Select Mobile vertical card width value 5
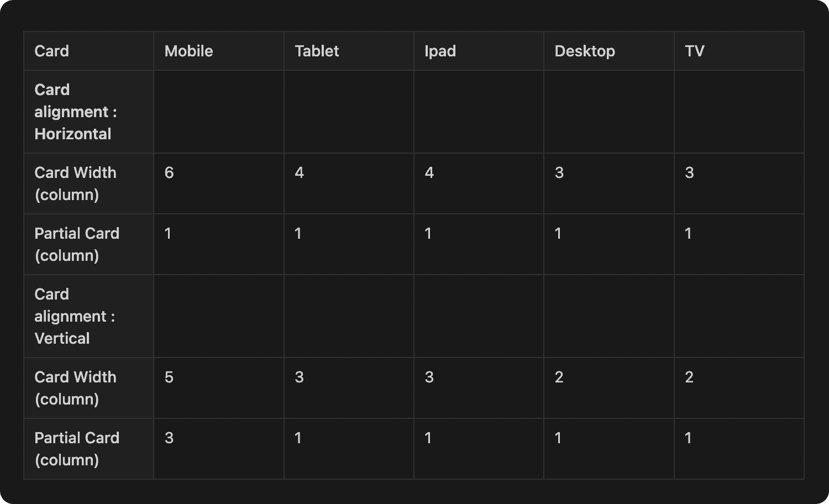The width and height of the screenshot is (829, 504). click(169, 377)
